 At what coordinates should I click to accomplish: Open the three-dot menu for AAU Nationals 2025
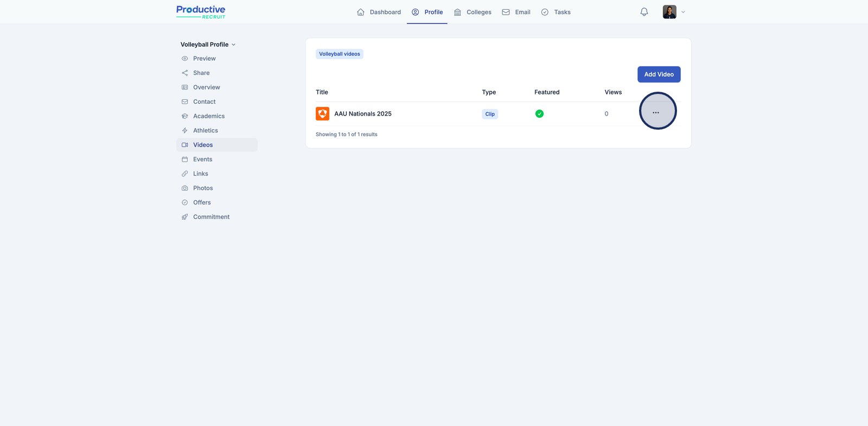click(656, 113)
